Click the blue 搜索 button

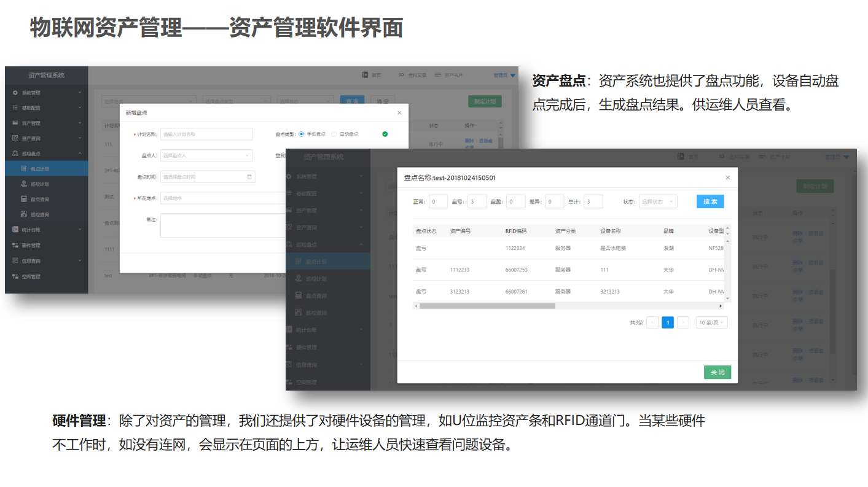tap(710, 201)
